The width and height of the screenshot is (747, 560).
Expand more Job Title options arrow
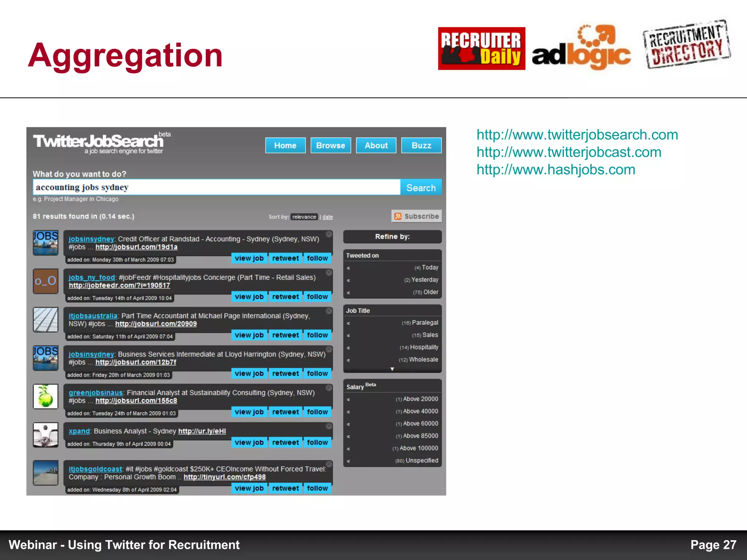pyautogui.click(x=392, y=369)
